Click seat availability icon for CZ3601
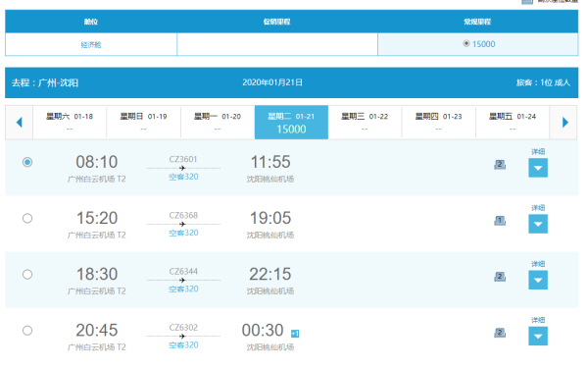 (x=500, y=165)
